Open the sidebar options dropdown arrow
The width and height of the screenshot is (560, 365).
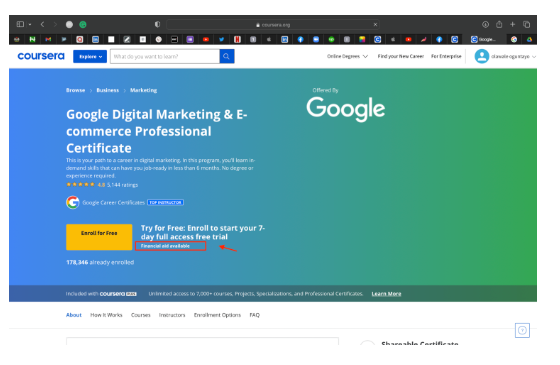[x=30, y=24]
